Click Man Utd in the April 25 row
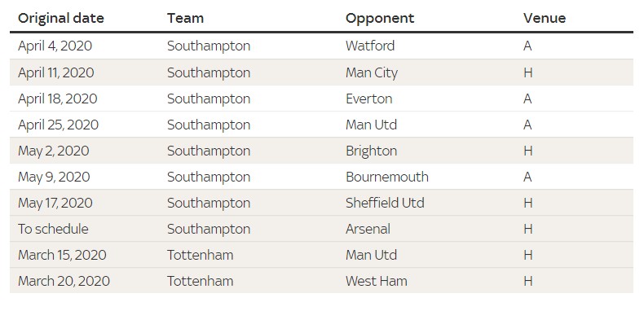This screenshot has height=311, width=644. [371, 125]
